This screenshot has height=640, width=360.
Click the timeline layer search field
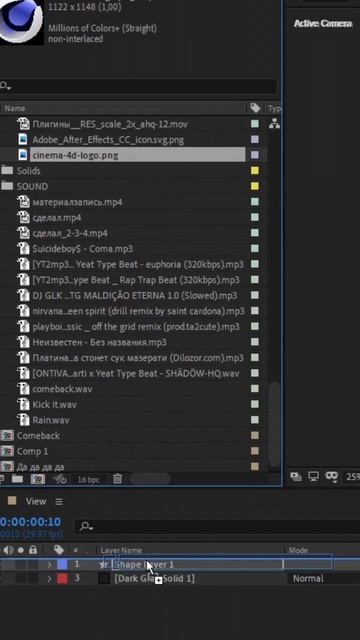(x=216, y=527)
